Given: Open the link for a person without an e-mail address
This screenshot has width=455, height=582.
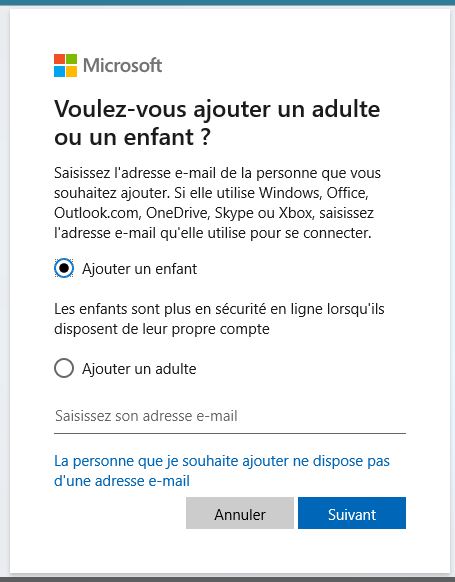Looking at the screenshot, I should point(222,471).
